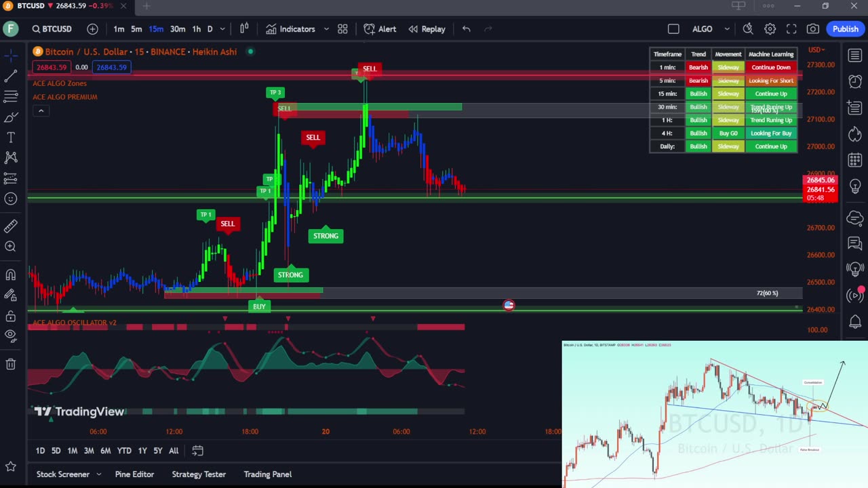Select the brush drawing tool
The height and width of the screenshot is (488, 868).
(x=11, y=117)
